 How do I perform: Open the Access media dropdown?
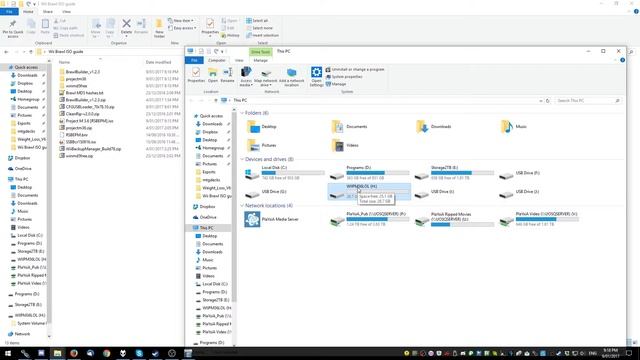pos(246,77)
